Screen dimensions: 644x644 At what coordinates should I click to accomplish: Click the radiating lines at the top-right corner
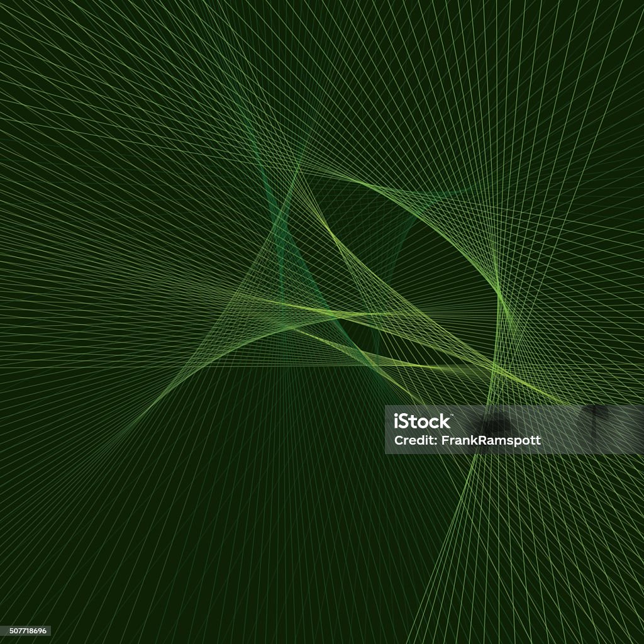(x=583, y=62)
